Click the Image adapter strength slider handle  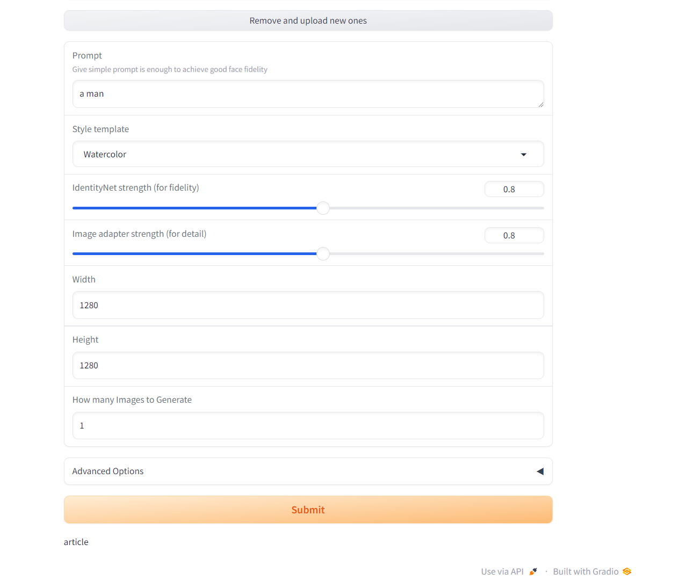(323, 253)
